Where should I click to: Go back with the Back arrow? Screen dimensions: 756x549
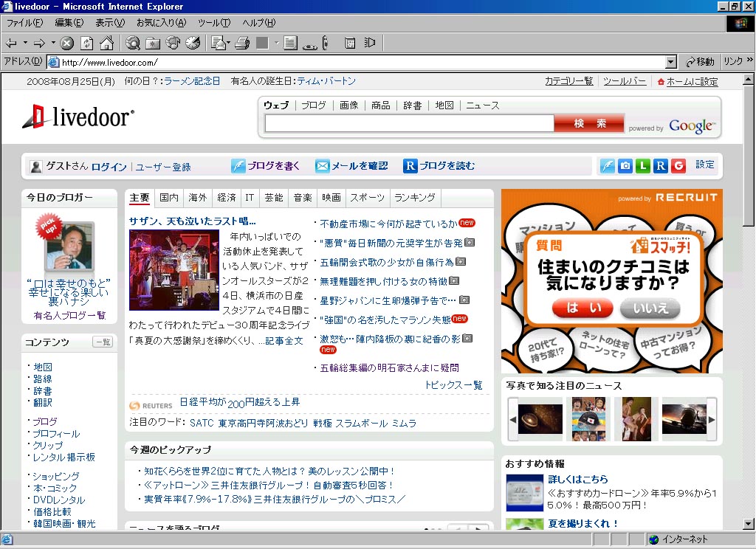click(x=11, y=44)
